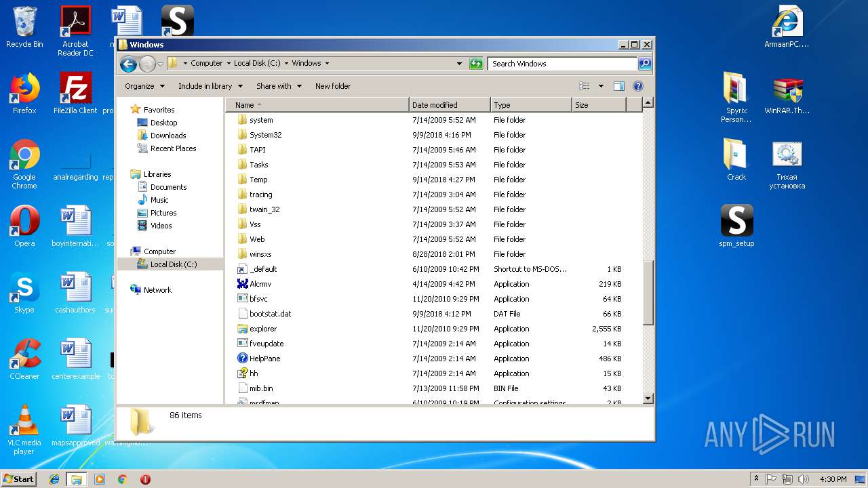Screen dimensions: 868x488
Task: Click the Start button
Action: tap(19, 479)
